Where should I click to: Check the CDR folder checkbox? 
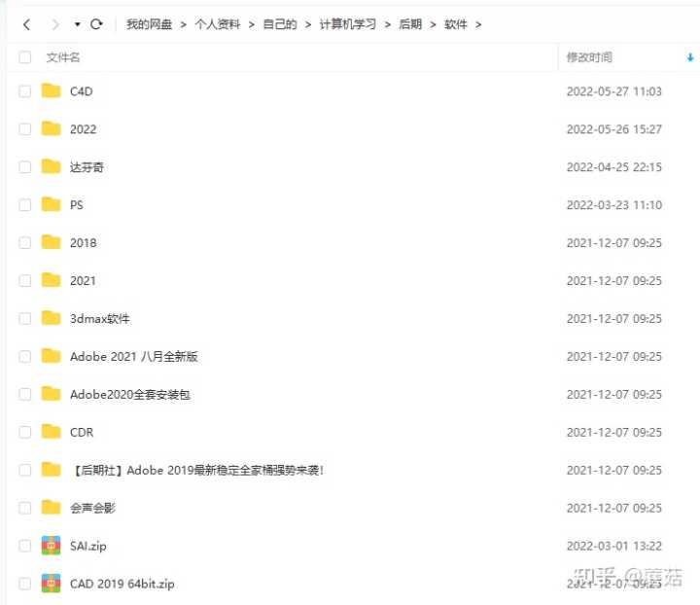click(x=25, y=432)
